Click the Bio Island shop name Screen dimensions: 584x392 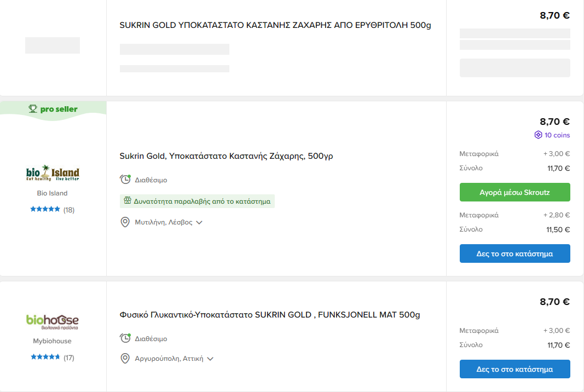(52, 193)
